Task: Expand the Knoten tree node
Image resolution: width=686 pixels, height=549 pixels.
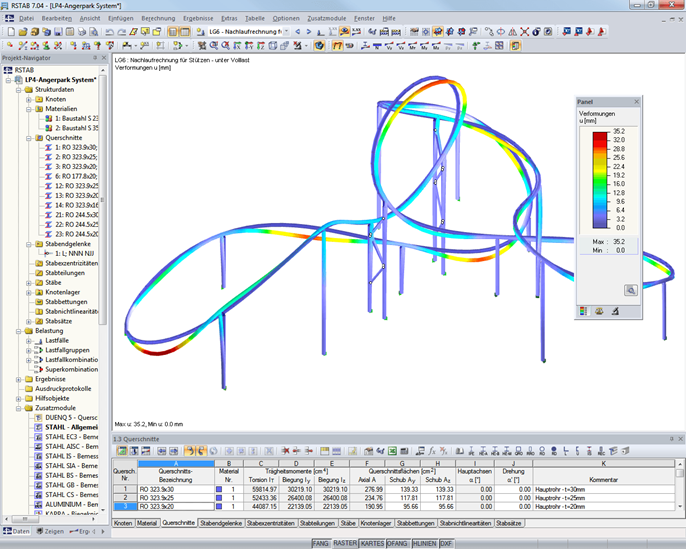Action: pos(28,99)
